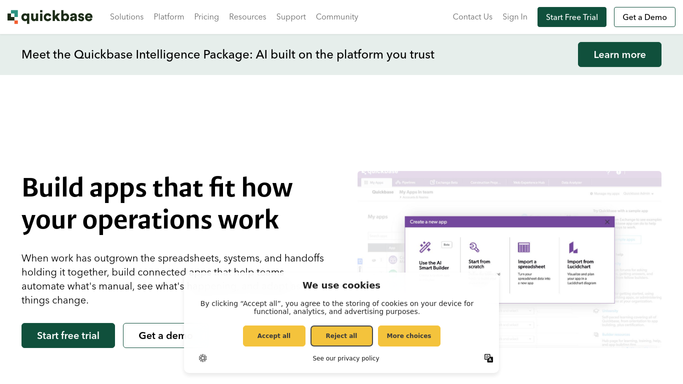Screen dimensions: 683x384
Task: Reject all cookies
Action: pos(342,336)
